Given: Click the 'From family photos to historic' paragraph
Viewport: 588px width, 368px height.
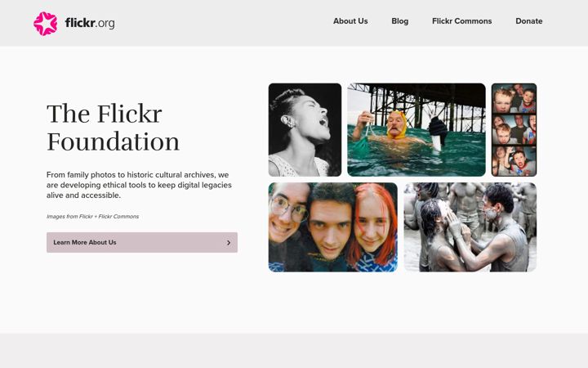Looking at the screenshot, I should [139, 185].
